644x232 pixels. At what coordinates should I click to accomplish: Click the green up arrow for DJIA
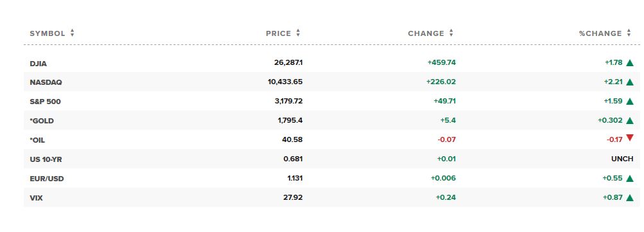click(x=630, y=63)
